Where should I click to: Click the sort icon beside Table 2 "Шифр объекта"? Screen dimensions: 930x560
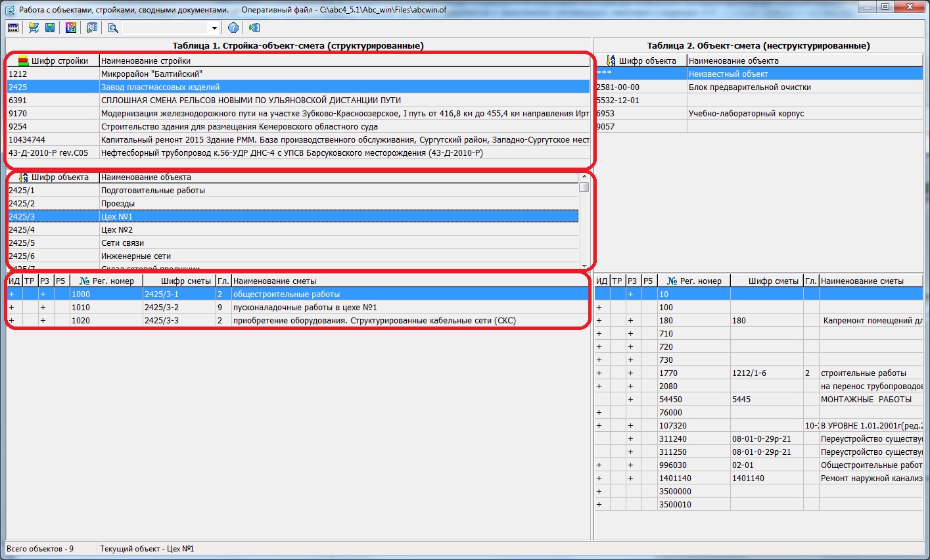coord(611,60)
